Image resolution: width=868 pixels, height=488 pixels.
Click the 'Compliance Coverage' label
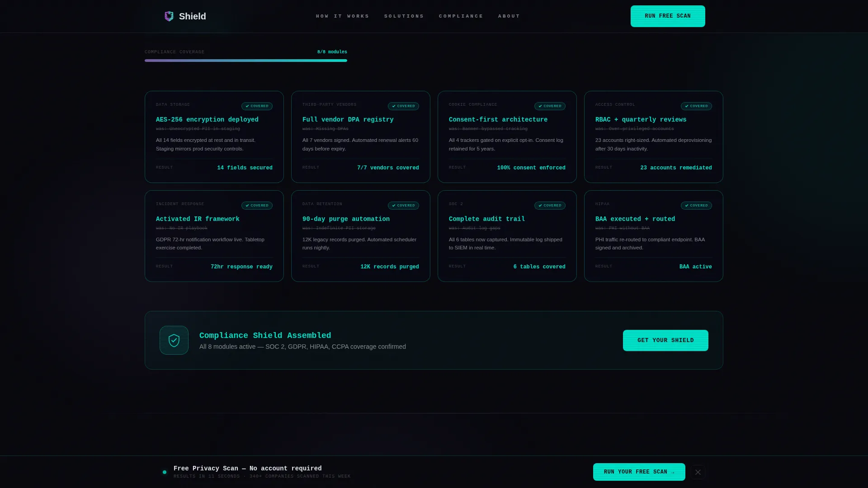(175, 52)
